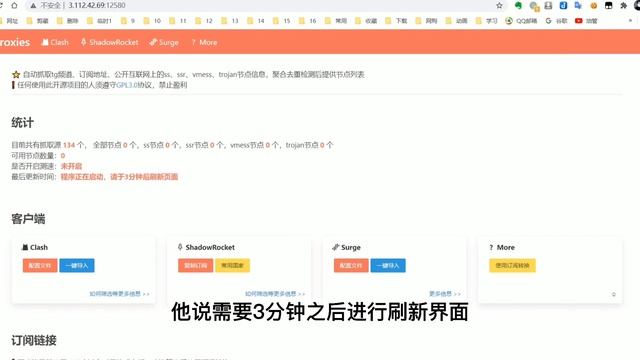Viewport: 640px width, 360px height.
Task: Open the QQ邮箱 bookmark
Action: (x=521, y=21)
